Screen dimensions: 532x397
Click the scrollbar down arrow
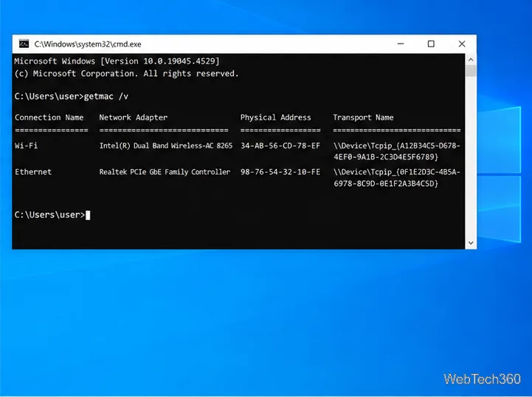471,243
